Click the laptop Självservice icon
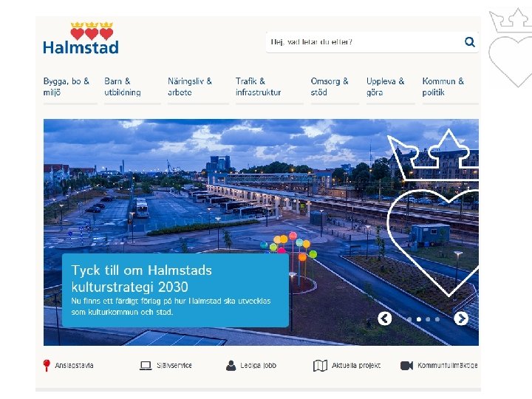Viewport: 532px width, 399px height. (146, 366)
